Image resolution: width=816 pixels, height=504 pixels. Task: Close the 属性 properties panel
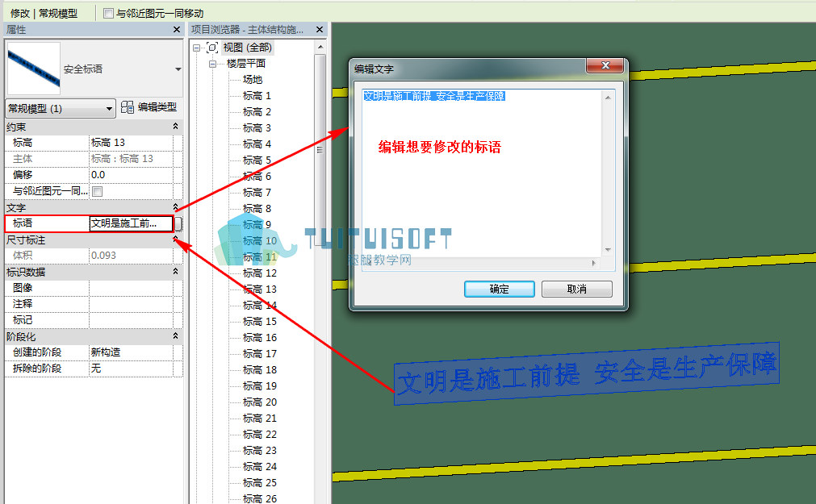pyautogui.click(x=177, y=30)
